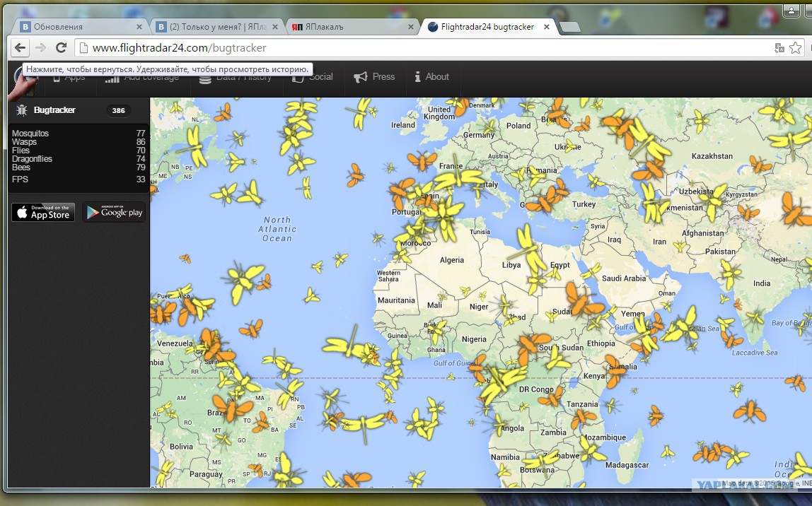Click the orange butterfly over South Sudan
The width and height of the screenshot is (812, 506).
[533, 346]
